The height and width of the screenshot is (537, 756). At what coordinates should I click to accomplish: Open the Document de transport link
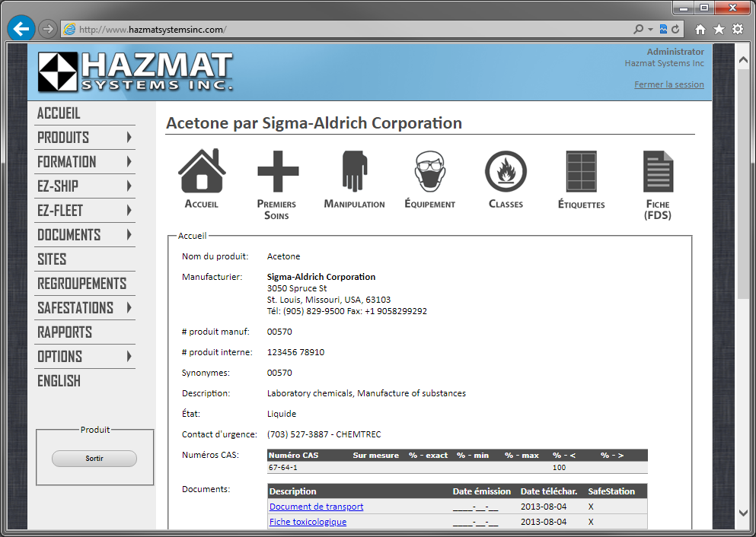tap(316, 507)
